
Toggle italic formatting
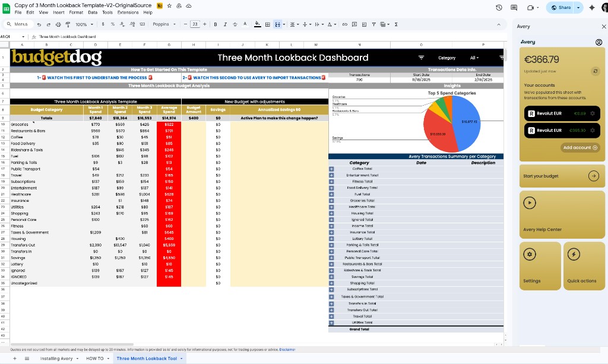tap(225, 24)
